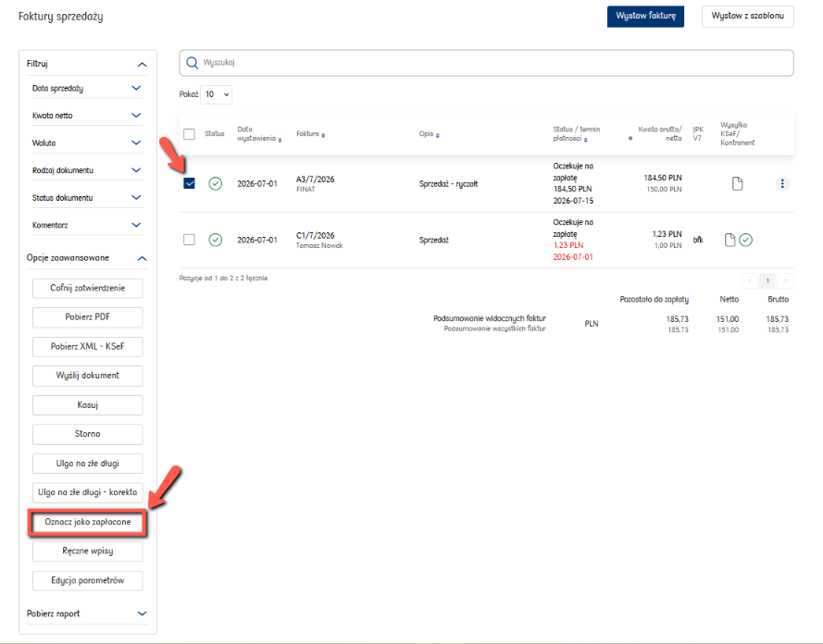
Task: Click the search magnifier icon
Action: [x=193, y=63]
